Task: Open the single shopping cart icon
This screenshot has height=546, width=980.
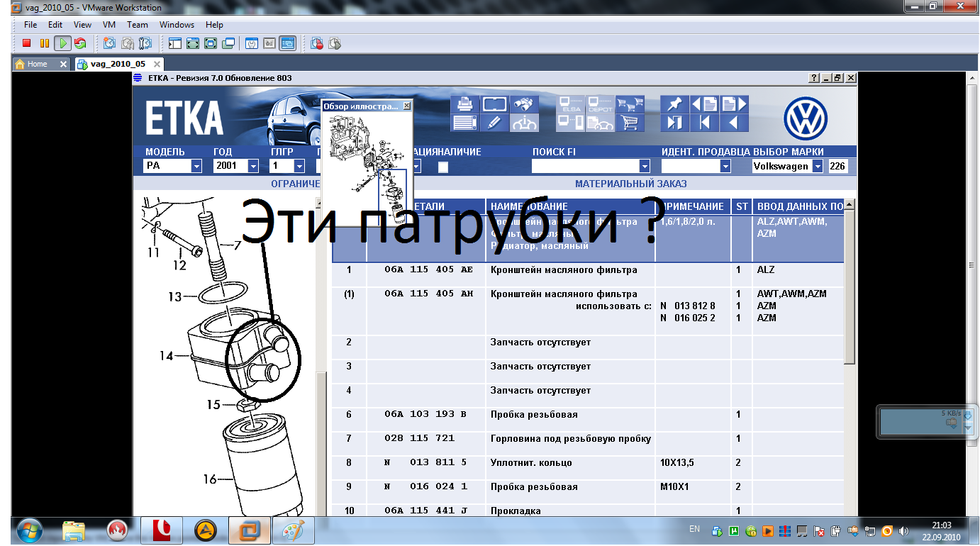Action: click(x=630, y=123)
